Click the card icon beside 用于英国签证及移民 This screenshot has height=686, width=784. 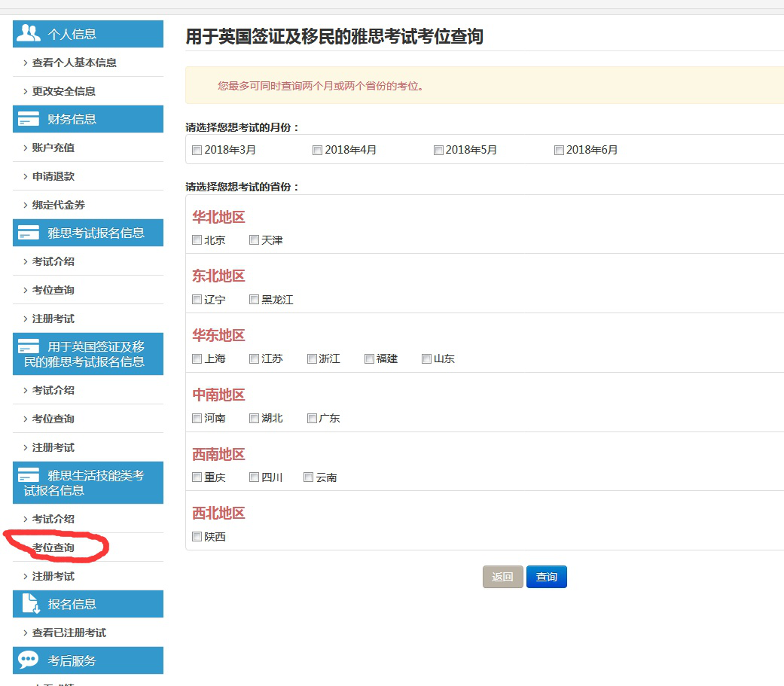click(29, 347)
